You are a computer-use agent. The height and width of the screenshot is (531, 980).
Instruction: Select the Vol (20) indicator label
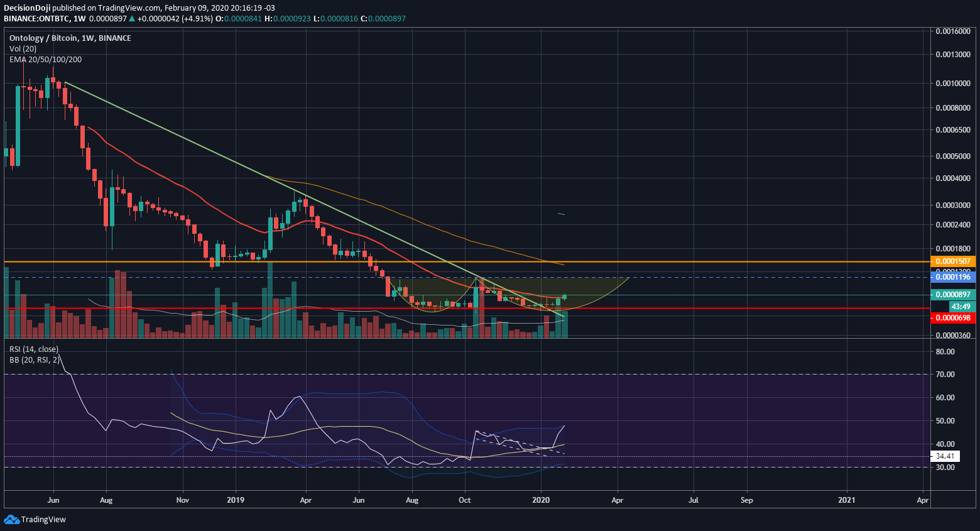(23, 49)
